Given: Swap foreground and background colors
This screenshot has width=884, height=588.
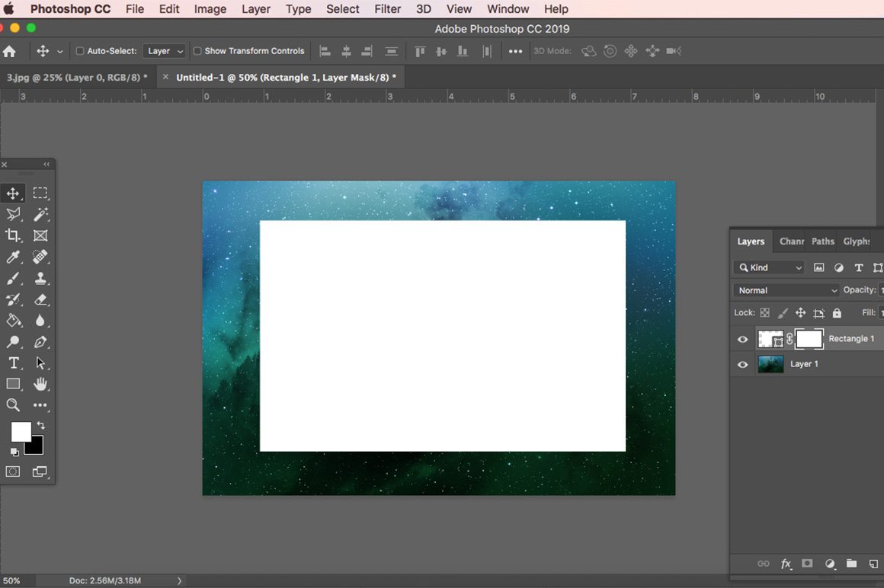Looking at the screenshot, I should [x=40, y=425].
